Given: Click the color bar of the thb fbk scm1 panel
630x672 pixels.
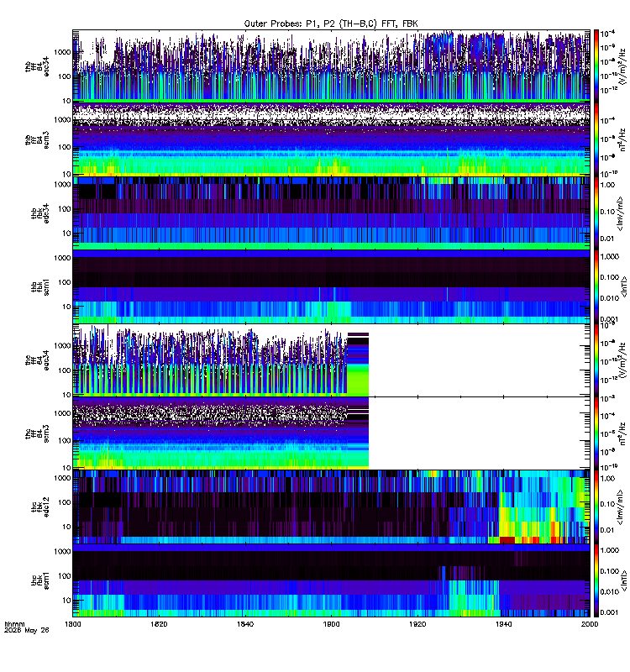Looking at the screenshot, I should click(x=596, y=286).
